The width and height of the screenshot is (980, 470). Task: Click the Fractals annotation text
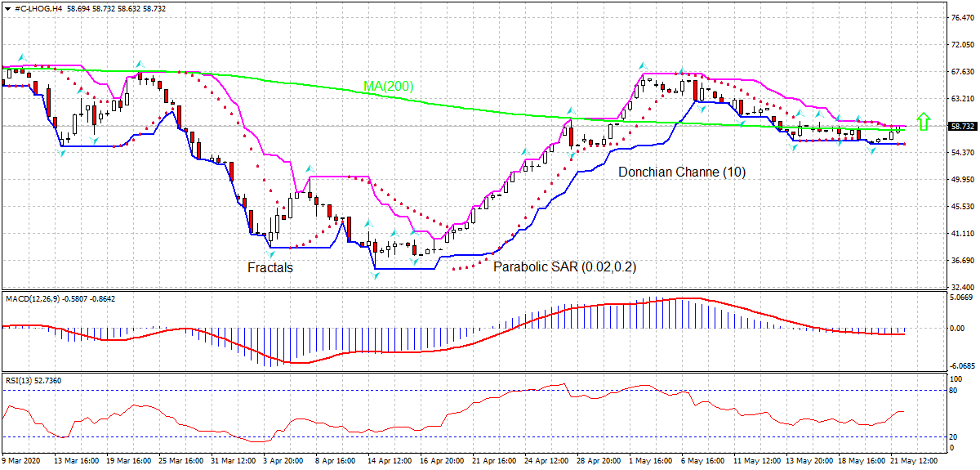[x=270, y=267]
